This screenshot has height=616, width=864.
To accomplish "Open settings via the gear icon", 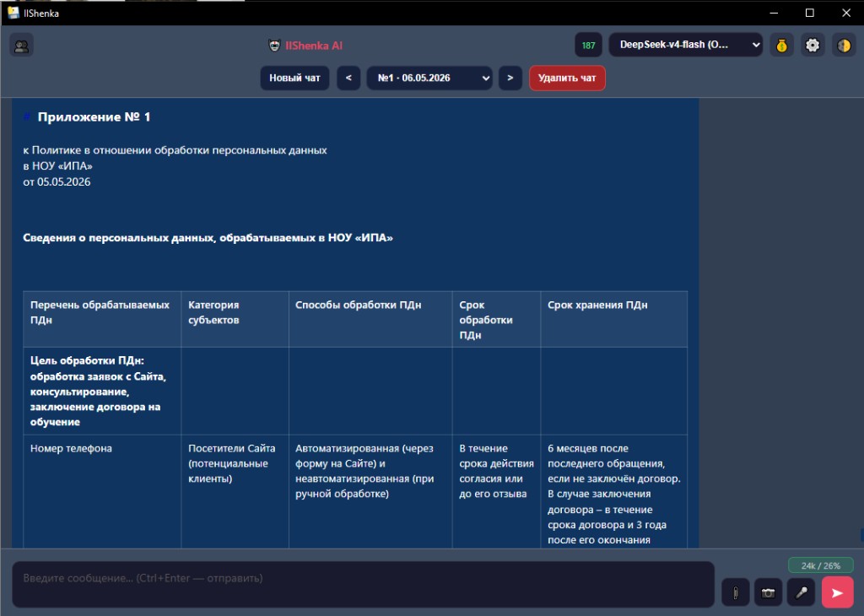I will tap(813, 46).
